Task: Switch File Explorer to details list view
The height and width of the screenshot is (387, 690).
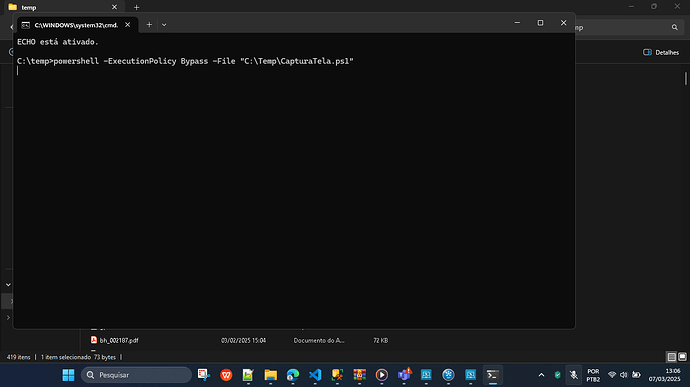Action: point(672,357)
